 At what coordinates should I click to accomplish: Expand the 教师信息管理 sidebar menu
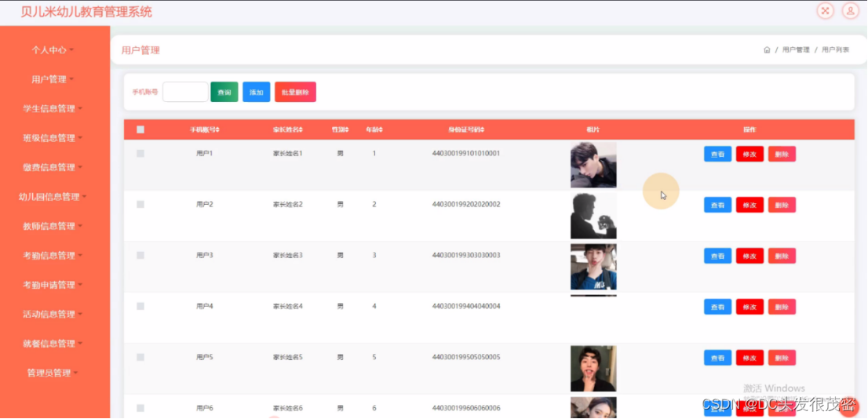tap(53, 226)
